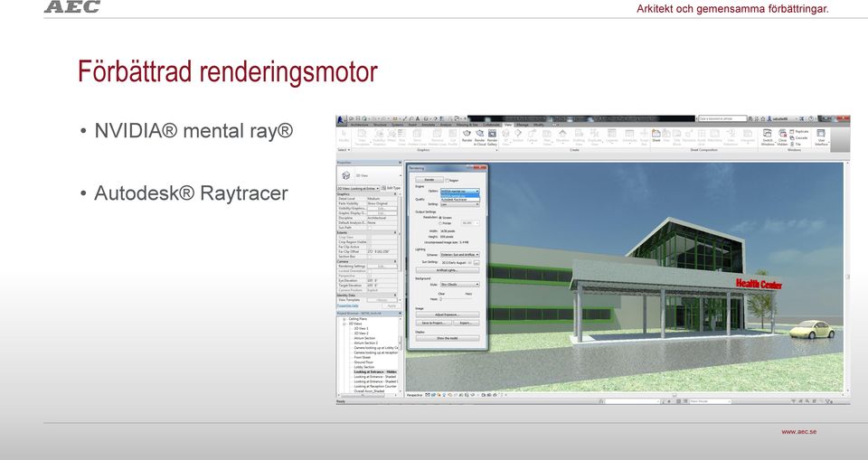The width and height of the screenshot is (868, 460).
Task: Switch to the Manage ribbon tab
Action: [523, 125]
